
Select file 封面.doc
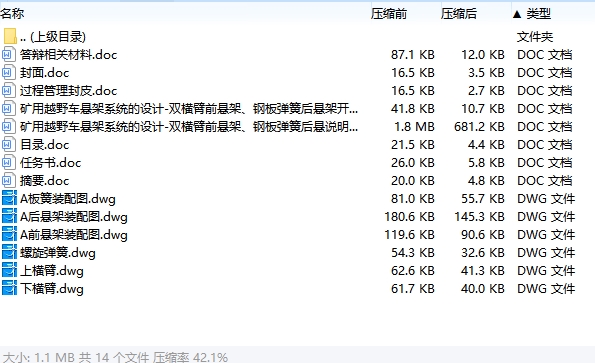coord(44,72)
